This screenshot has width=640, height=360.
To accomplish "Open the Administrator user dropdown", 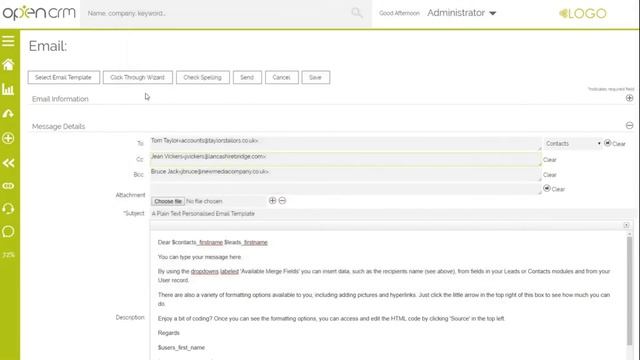I will click(x=462, y=13).
